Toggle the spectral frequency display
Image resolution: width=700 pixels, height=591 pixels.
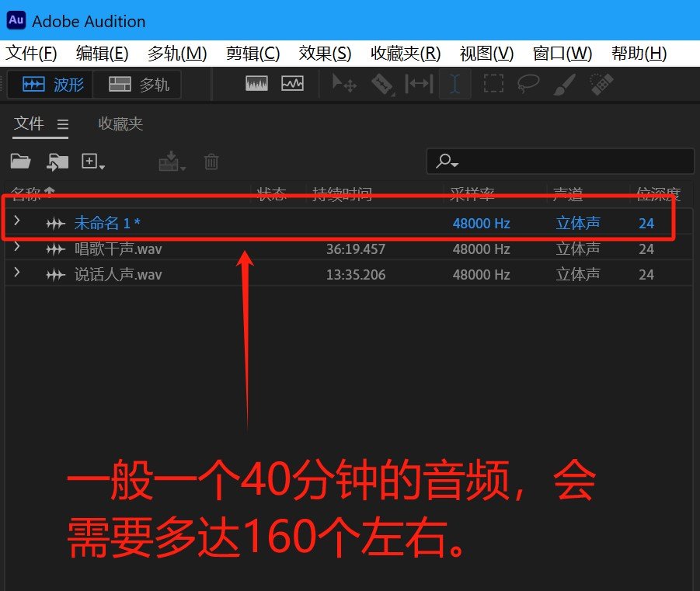[256, 84]
